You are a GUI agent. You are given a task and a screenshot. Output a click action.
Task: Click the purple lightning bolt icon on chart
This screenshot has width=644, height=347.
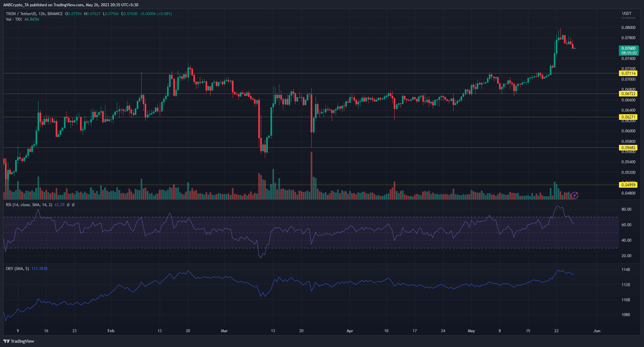[574, 196]
